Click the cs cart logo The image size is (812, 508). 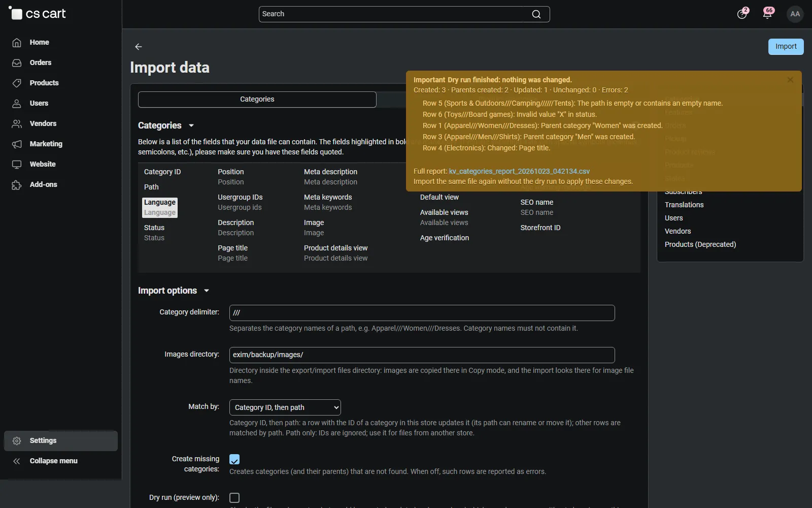tap(38, 14)
